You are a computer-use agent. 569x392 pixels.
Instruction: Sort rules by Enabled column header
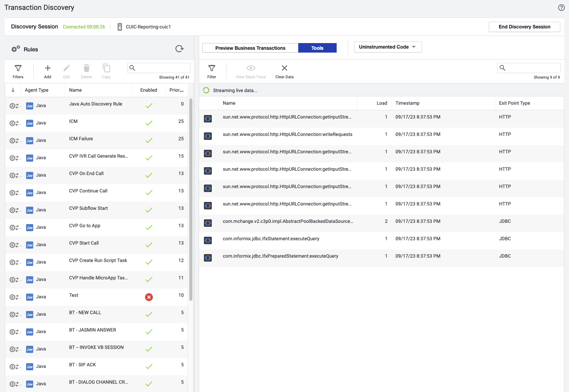(x=149, y=90)
